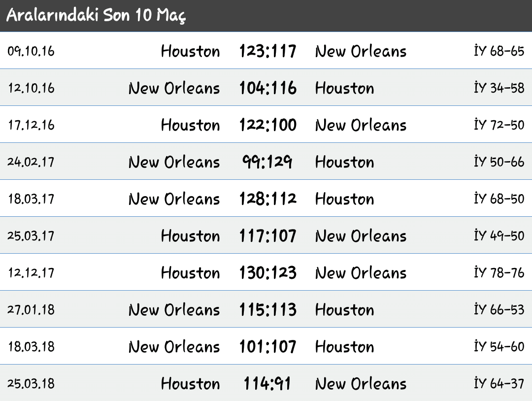The image size is (532, 401).
Task: Open the 123:117 Houston vs New Orleans score
Action: [x=267, y=51]
